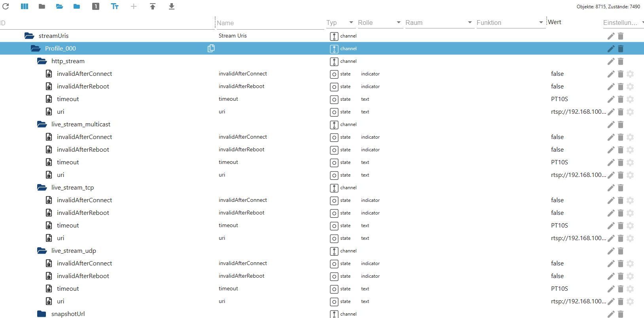Select the live_stream_multicast invalidAfterReboot row
644x318 pixels.
(322, 149)
